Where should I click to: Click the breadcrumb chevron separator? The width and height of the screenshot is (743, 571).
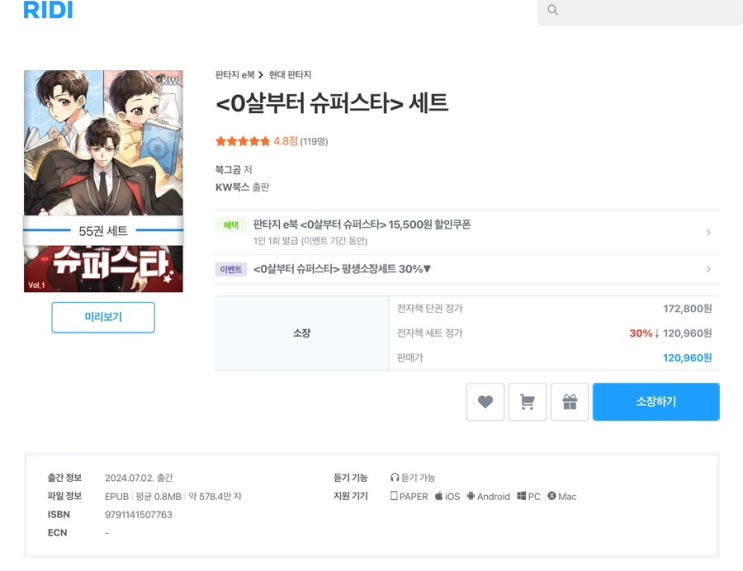tap(261, 75)
